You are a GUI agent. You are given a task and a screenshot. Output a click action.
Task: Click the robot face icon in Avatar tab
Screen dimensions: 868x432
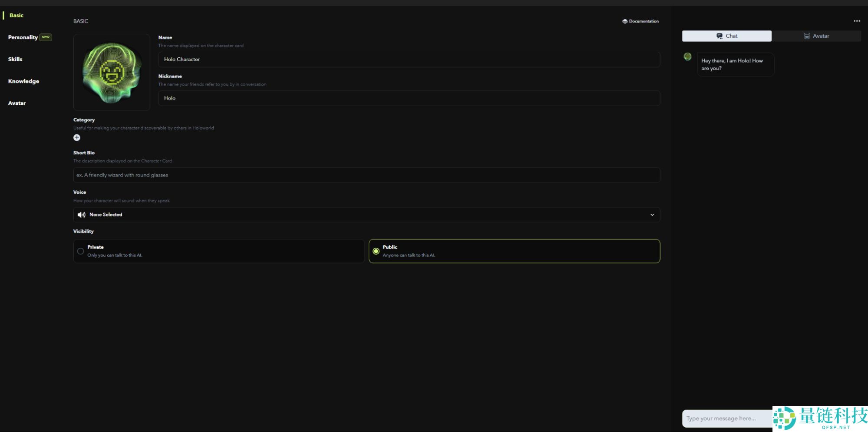tap(807, 36)
